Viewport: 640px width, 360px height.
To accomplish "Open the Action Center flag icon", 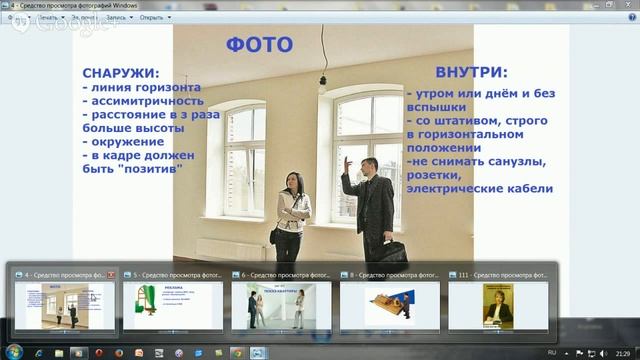I will click(579, 353).
